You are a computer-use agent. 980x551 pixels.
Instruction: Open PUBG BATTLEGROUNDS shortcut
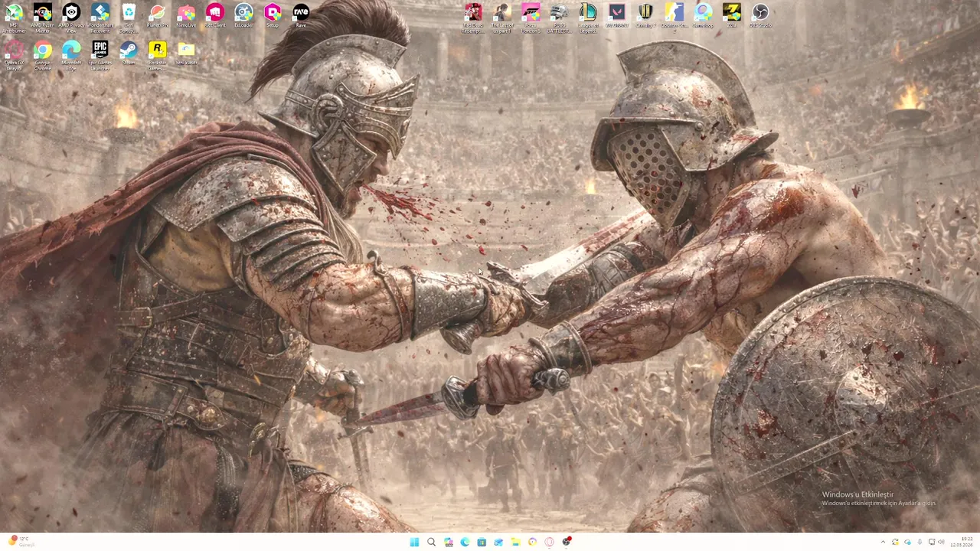coord(560,18)
